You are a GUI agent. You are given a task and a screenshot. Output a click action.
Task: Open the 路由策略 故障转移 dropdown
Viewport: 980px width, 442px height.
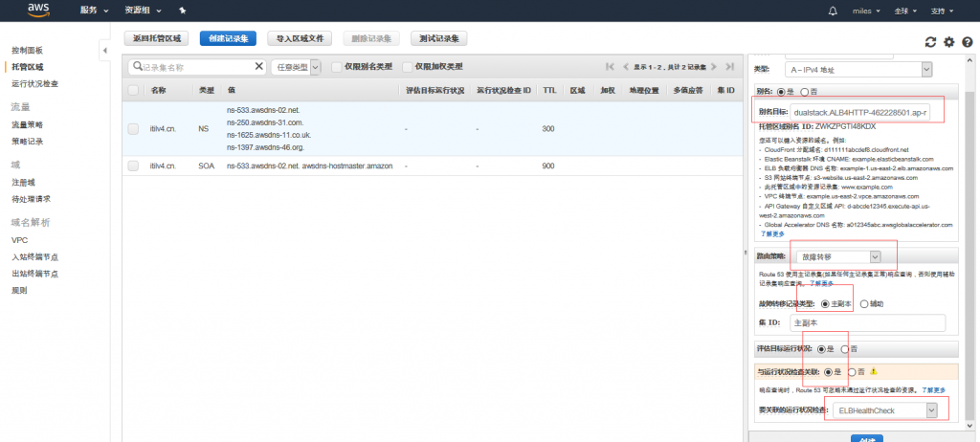pos(838,257)
